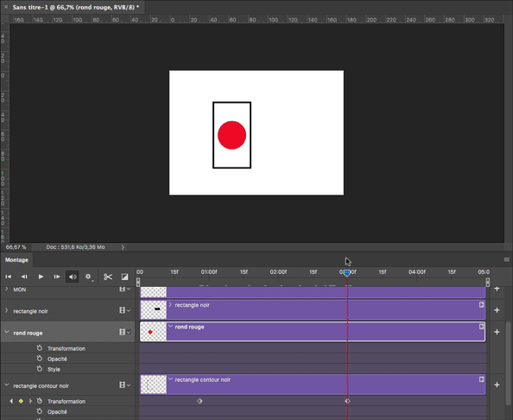Screen dimensions: 513x420
Task: Toggle audio playback speaker button
Action: (x=73, y=277)
